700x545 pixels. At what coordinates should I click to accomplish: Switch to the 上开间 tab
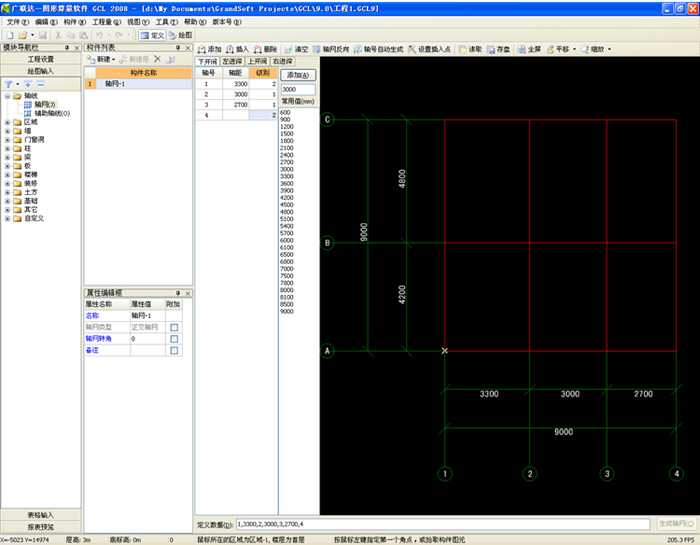click(257, 62)
